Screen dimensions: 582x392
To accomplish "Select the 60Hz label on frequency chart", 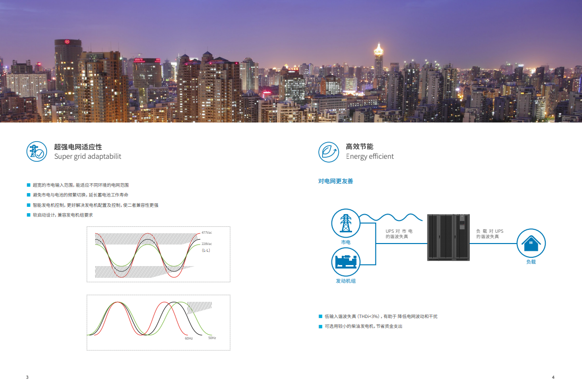I will coord(189,339).
